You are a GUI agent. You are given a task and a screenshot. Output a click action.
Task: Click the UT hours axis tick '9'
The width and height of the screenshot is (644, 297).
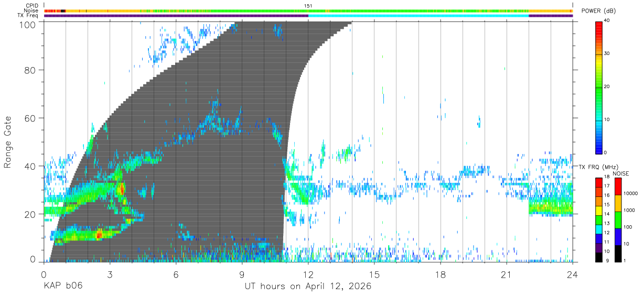(242, 274)
